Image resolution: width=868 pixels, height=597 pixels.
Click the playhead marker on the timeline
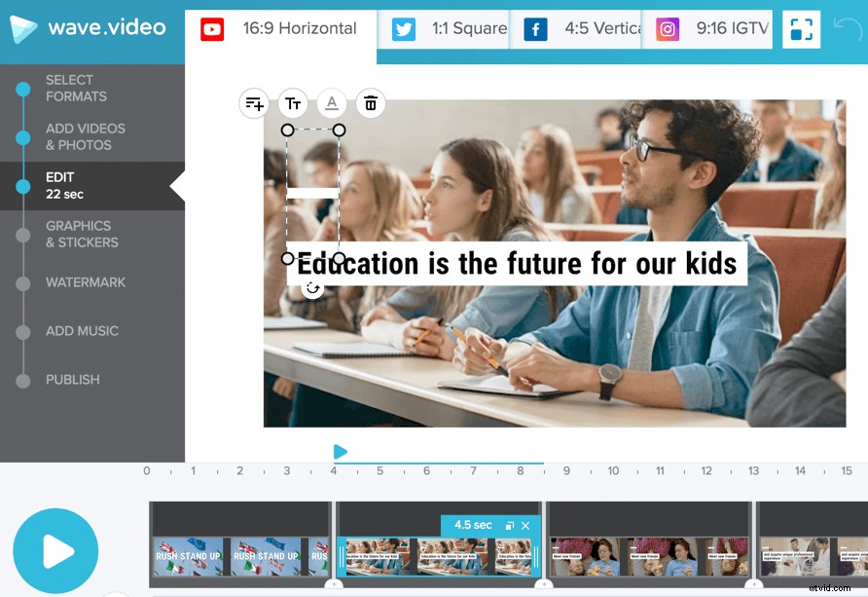click(x=340, y=451)
